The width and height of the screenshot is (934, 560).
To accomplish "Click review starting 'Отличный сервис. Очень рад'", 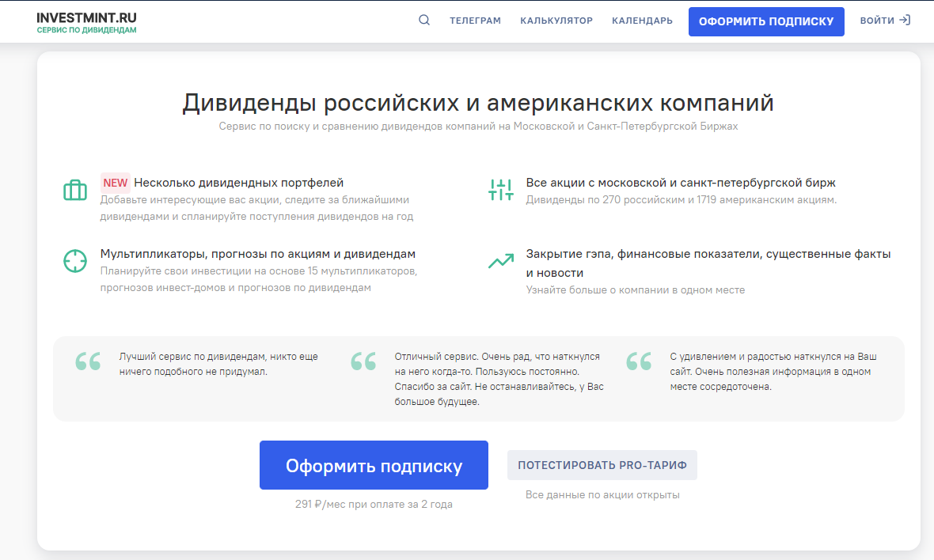I will [x=499, y=379].
